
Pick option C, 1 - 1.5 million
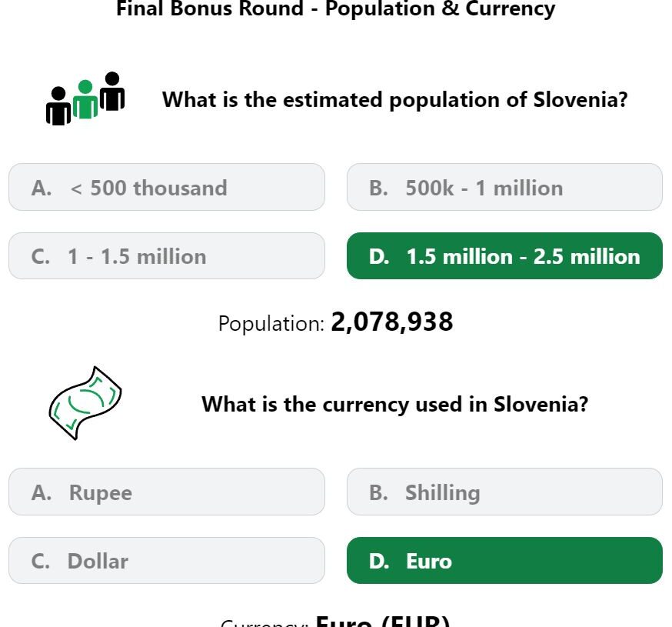167,256
